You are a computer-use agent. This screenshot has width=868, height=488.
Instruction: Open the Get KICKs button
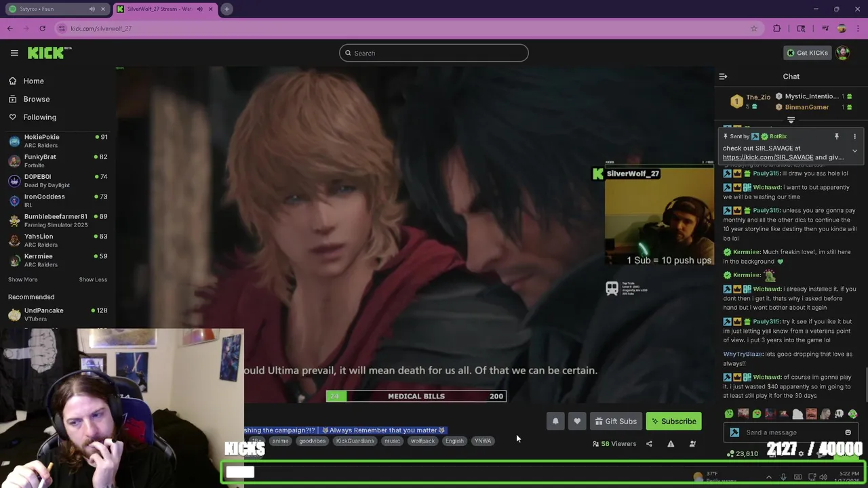[807, 53]
